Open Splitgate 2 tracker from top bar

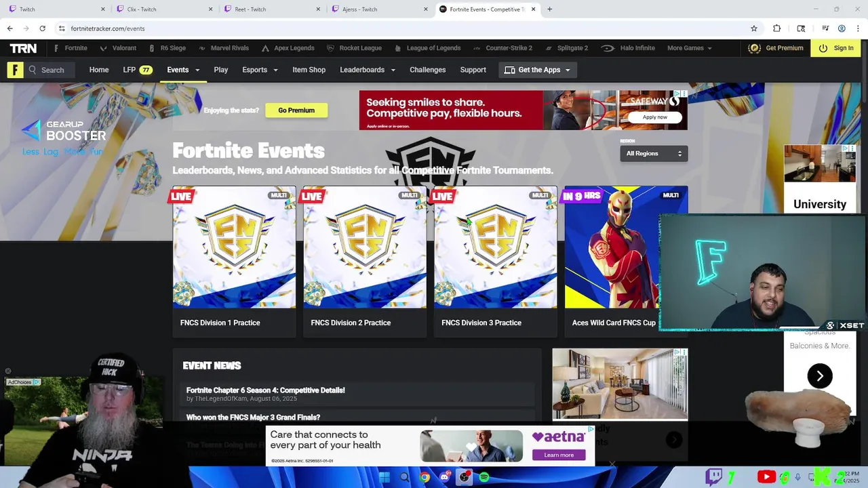click(566, 48)
